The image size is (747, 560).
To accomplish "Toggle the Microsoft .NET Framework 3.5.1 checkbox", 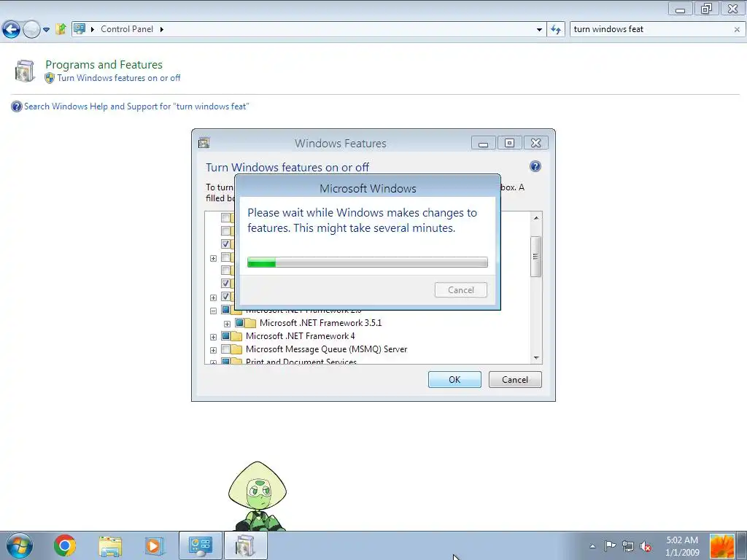I will click(x=239, y=323).
